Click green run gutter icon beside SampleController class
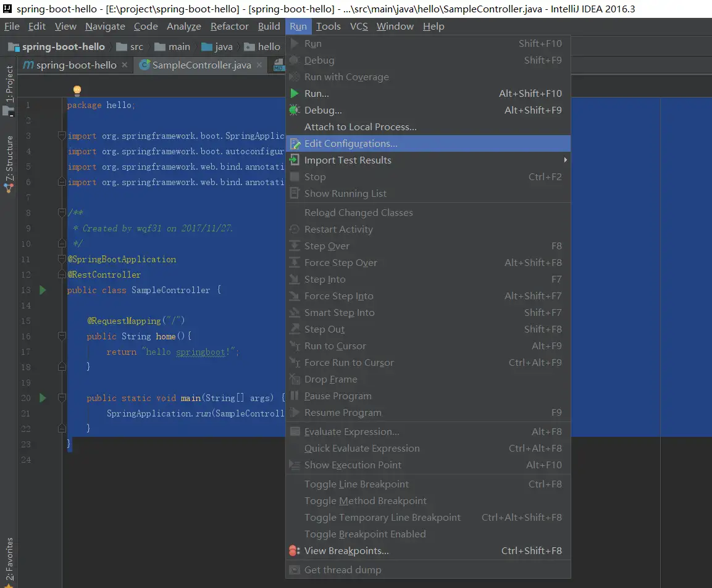 point(43,290)
